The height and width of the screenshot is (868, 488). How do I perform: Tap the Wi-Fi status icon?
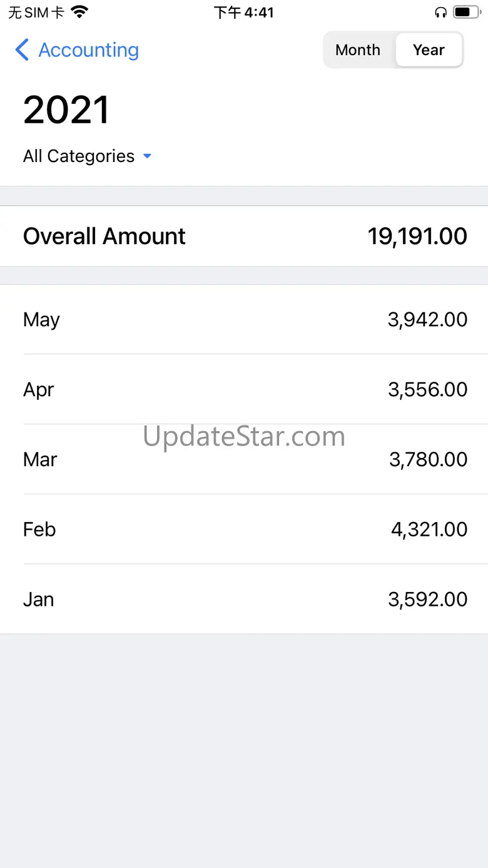[x=79, y=12]
